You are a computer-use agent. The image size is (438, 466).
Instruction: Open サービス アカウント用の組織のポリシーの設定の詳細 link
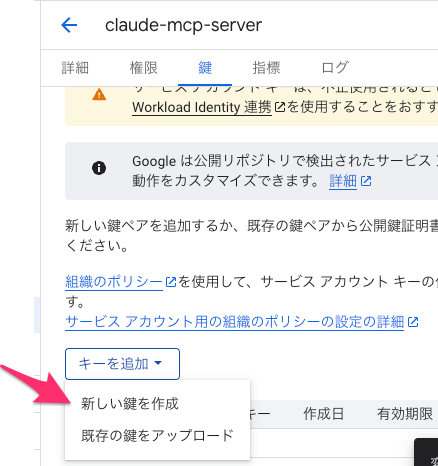[235, 322]
